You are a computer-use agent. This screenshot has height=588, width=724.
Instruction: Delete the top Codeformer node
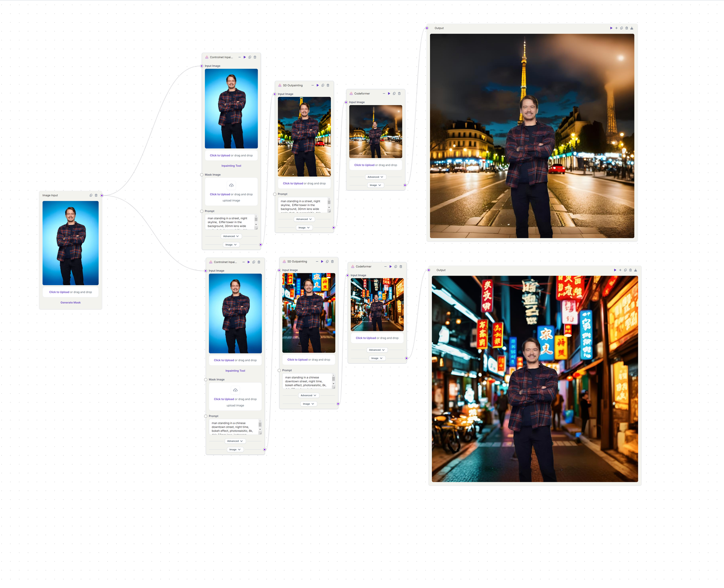pyautogui.click(x=399, y=93)
